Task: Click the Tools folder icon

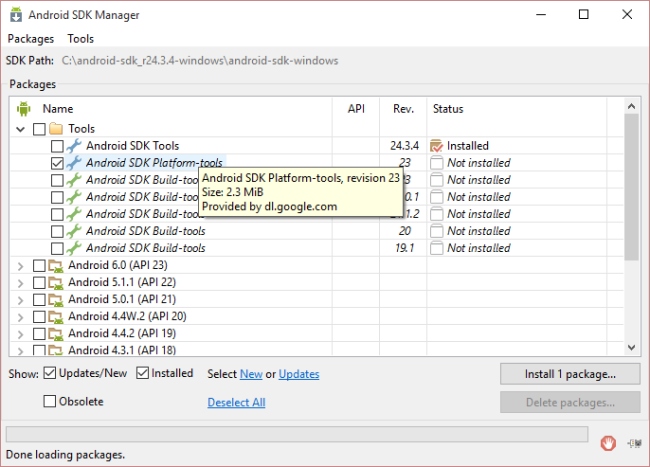Action: tap(56, 128)
